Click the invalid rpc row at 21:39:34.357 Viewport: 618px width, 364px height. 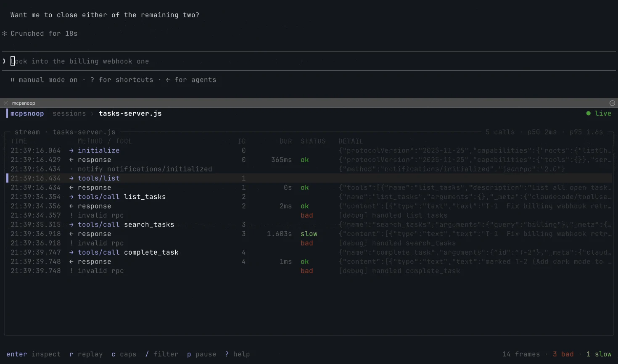tap(309, 215)
